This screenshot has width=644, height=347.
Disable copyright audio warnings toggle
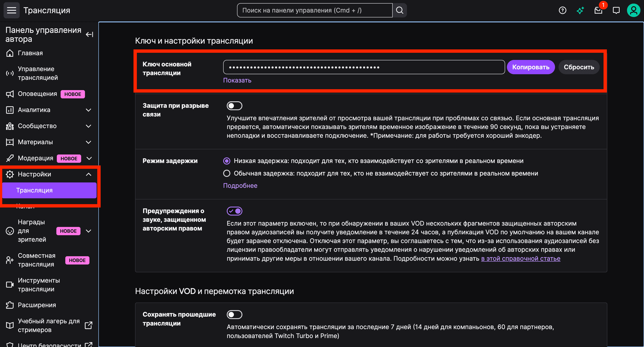click(235, 211)
